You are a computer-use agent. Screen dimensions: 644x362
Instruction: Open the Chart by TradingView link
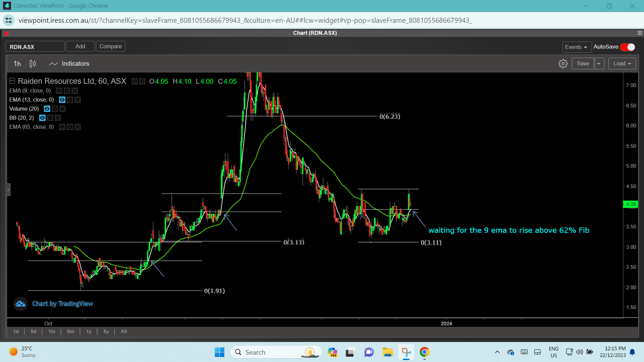pos(62,304)
